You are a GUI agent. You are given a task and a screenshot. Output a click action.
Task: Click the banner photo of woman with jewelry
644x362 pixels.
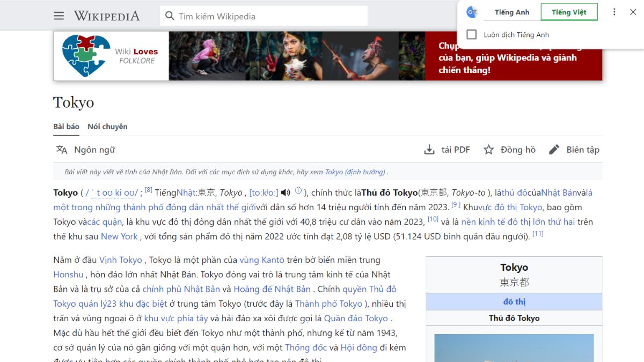point(283,56)
